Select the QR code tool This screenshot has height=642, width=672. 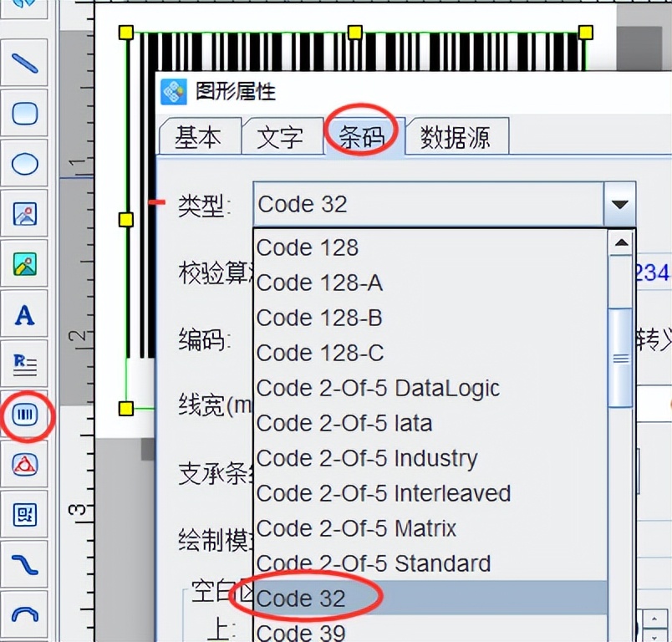24,516
